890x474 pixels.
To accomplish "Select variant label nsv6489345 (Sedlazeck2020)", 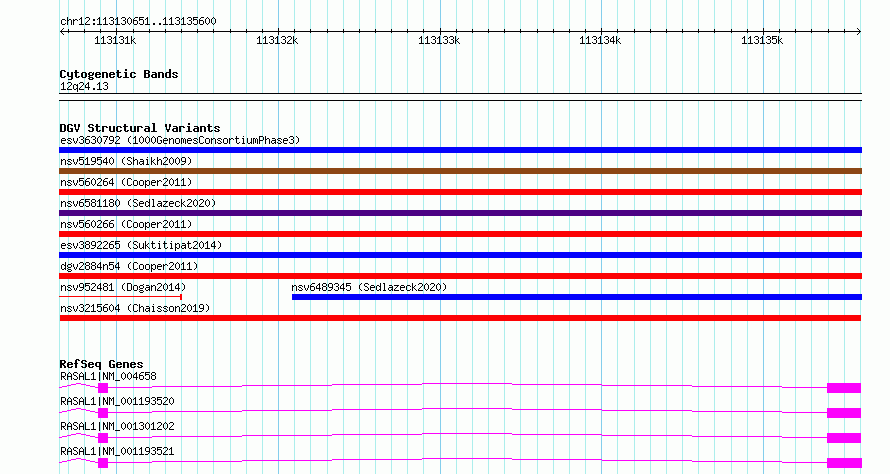I will coord(369,287).
